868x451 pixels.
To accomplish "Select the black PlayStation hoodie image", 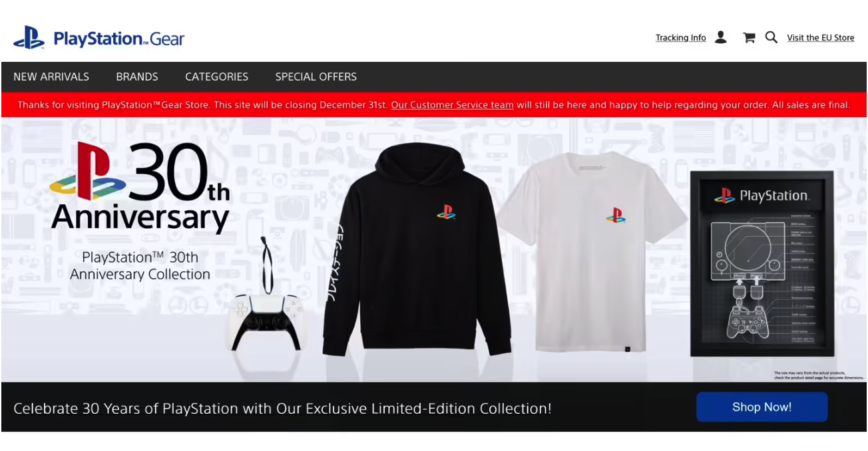I will (x=416, y=249).
